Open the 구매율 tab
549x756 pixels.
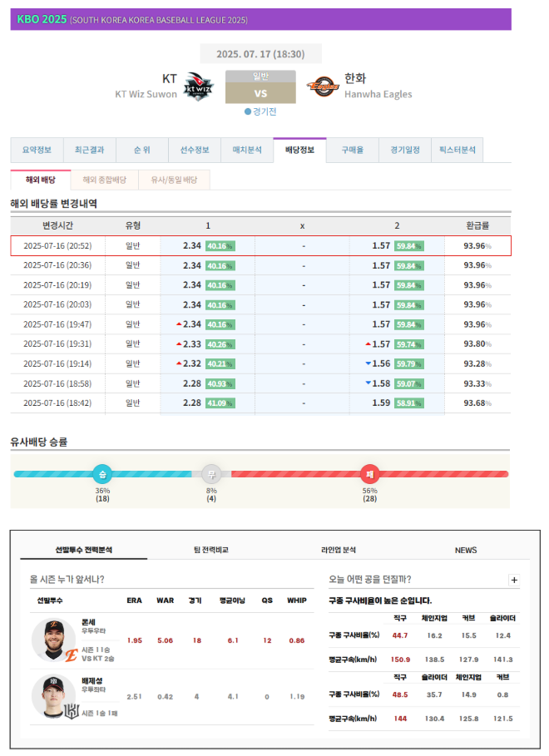(352, 150)
